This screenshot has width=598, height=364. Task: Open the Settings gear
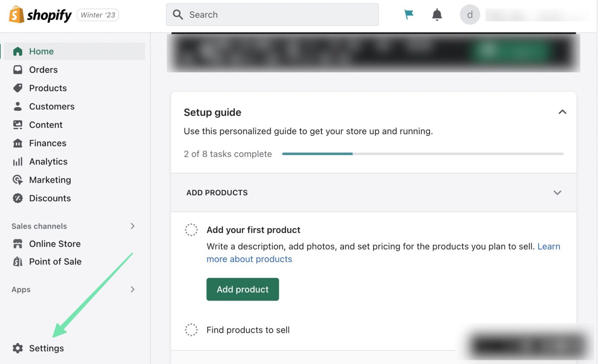(x=18, y=348)
